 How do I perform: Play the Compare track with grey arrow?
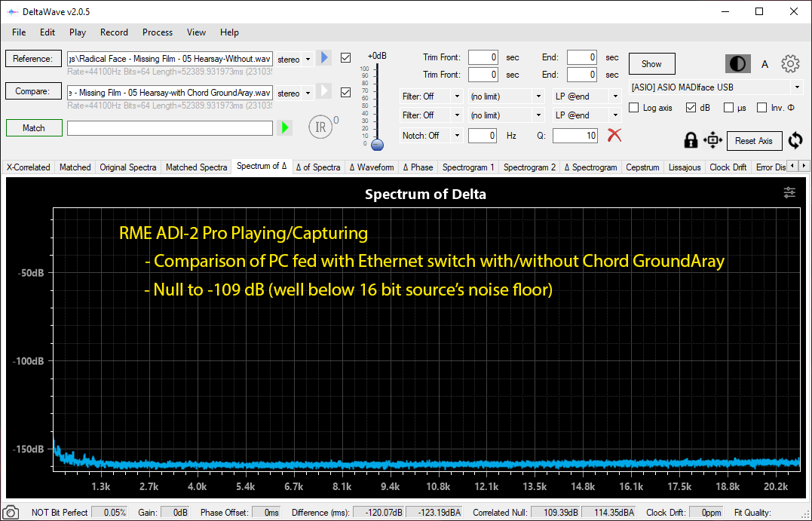[x=325, y=91]
